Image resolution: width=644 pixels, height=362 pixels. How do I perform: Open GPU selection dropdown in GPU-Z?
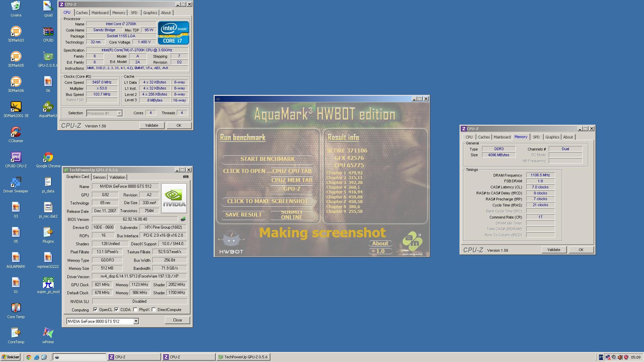[x=136, y=321]
